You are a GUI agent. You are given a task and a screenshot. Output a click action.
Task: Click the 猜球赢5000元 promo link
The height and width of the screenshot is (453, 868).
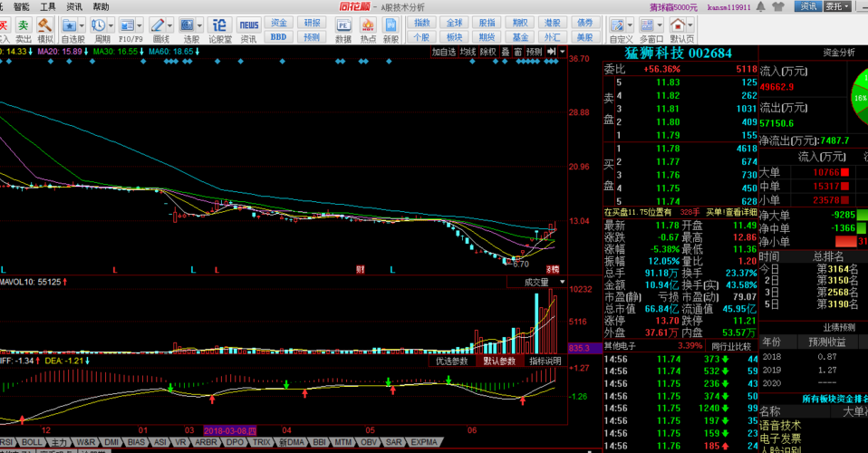pyautogui.click(x=673, y=7)
